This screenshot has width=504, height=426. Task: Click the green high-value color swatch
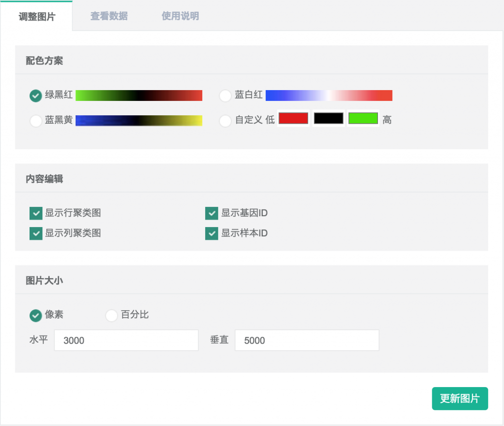pyautogui.click(x=363, y=119)
